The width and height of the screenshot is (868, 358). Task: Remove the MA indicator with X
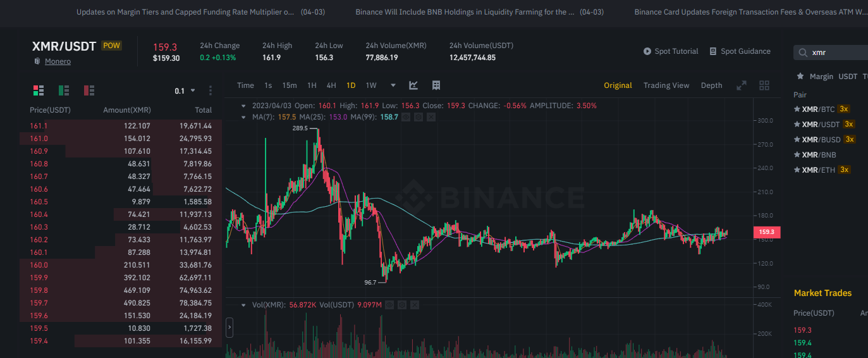click(x=431, y=117)
